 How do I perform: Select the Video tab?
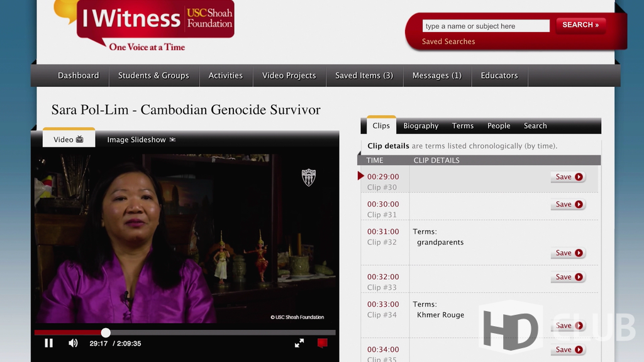(69, 139)
